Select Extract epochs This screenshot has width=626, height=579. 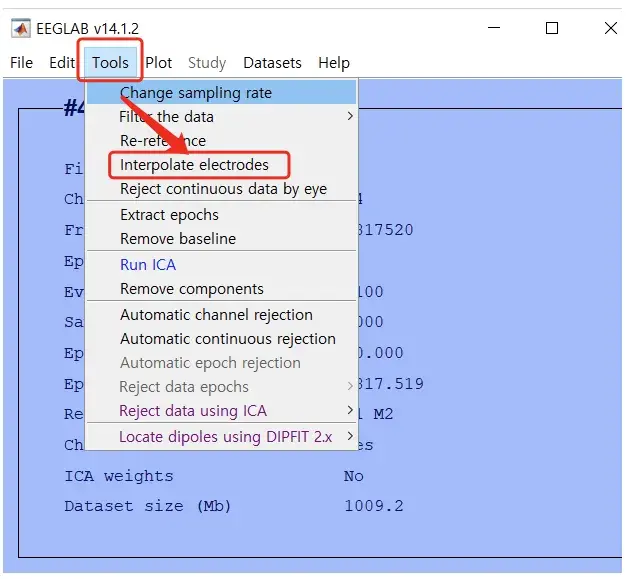coord(169,215)
